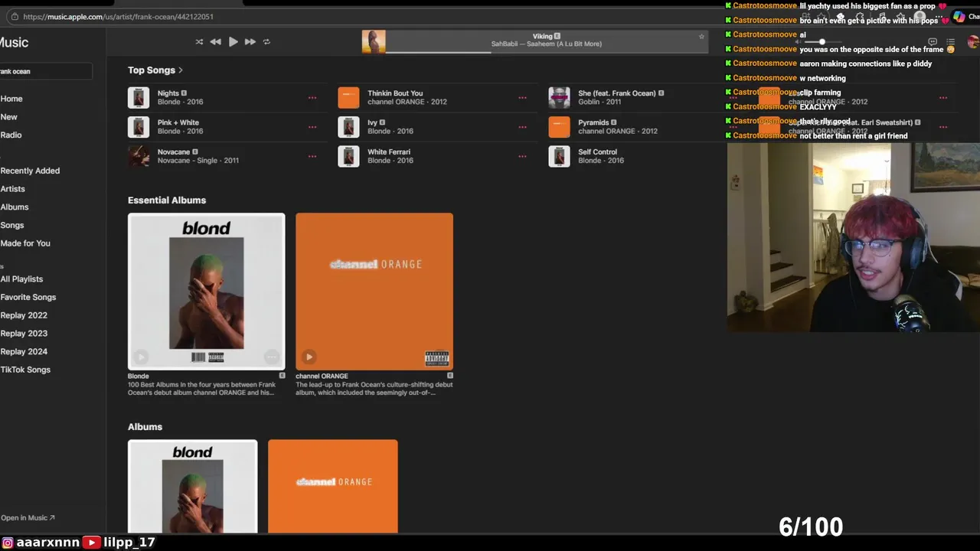
Task: Click the Essential Albums heading
Action: 167,201
